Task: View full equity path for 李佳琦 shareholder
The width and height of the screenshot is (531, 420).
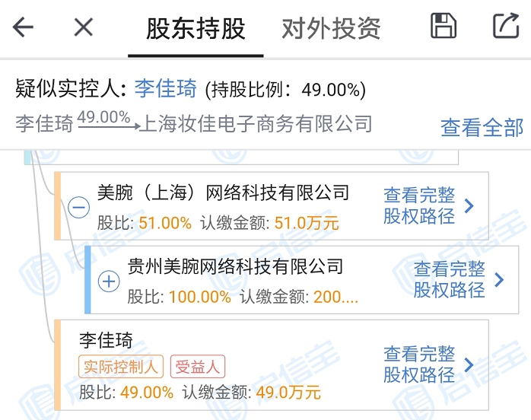Action: pos(419,364)
